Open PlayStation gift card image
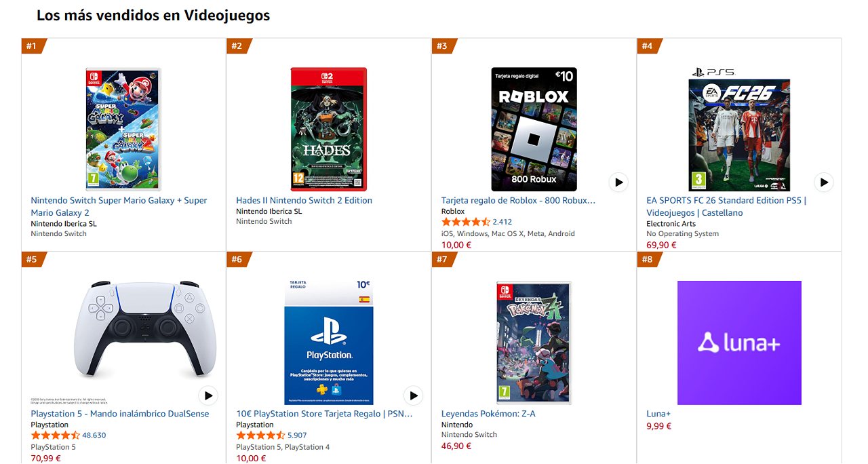Screen dimensions: 868x464 pyautogui.click(x=328, y=343)
